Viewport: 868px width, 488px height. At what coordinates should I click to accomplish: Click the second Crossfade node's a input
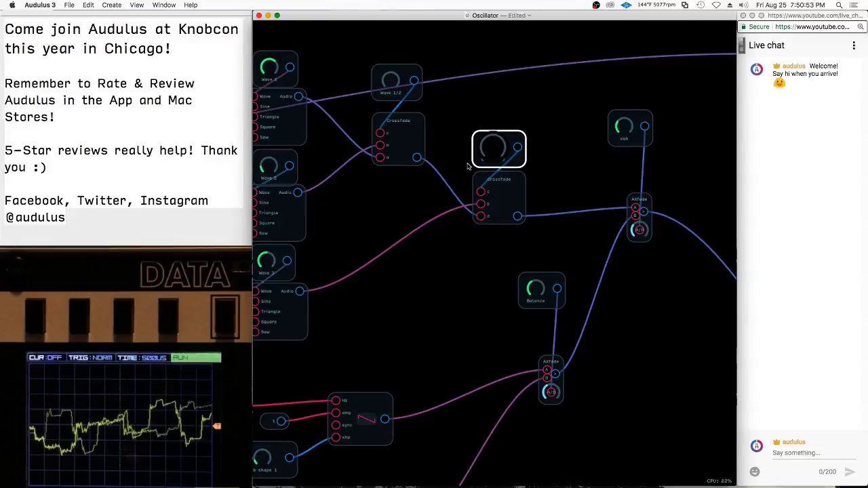(481, 216)
